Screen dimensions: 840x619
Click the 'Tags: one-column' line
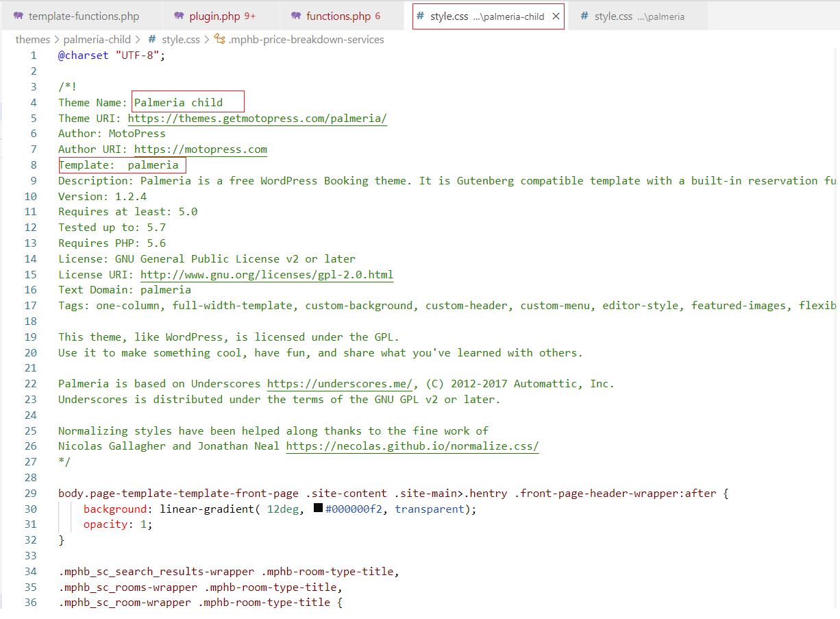[449, 306]
